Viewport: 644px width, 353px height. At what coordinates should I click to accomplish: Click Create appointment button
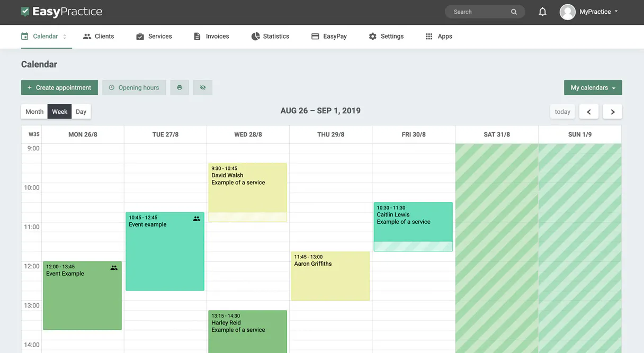click(59, 88)
